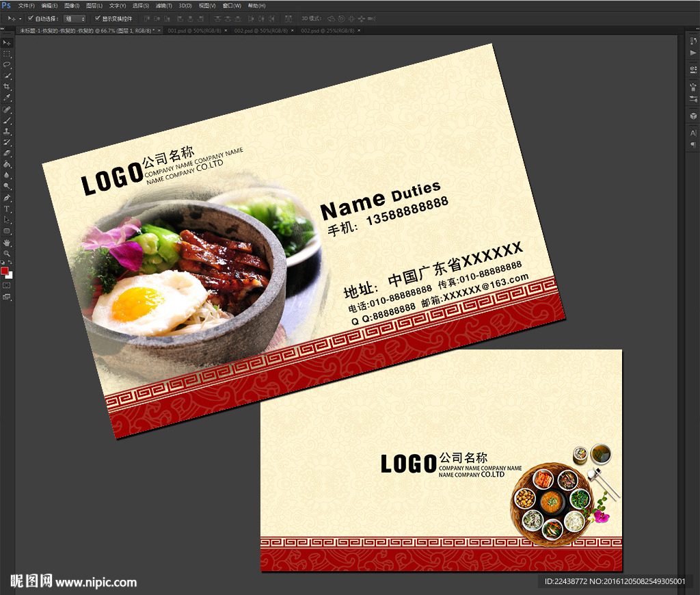Open the 文字(Y) menu
This screenshot has width=700, height=595.
118,5
